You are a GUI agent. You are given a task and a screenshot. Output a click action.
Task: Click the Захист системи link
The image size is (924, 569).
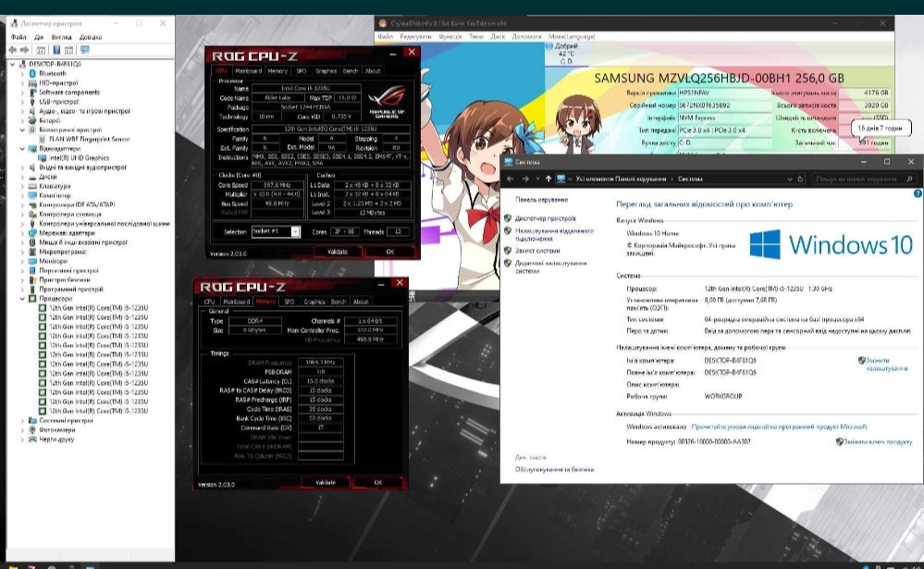[537, 250]
